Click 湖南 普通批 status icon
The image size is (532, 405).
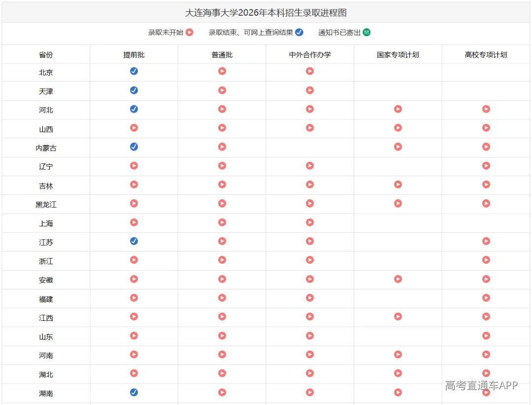(222, 392)
